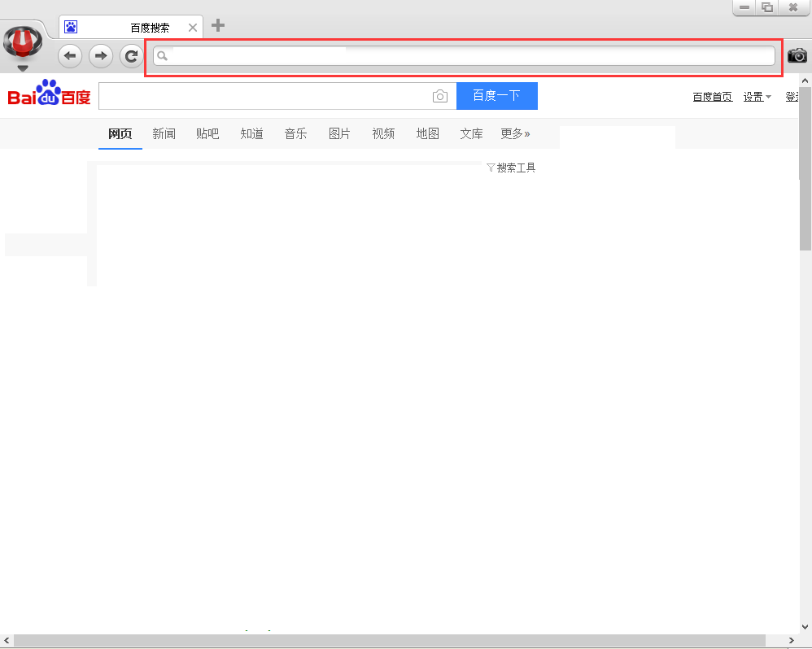Screen dimensions: 812x649
Task: Go forward with the right arrow button
Action: (101, 56)
